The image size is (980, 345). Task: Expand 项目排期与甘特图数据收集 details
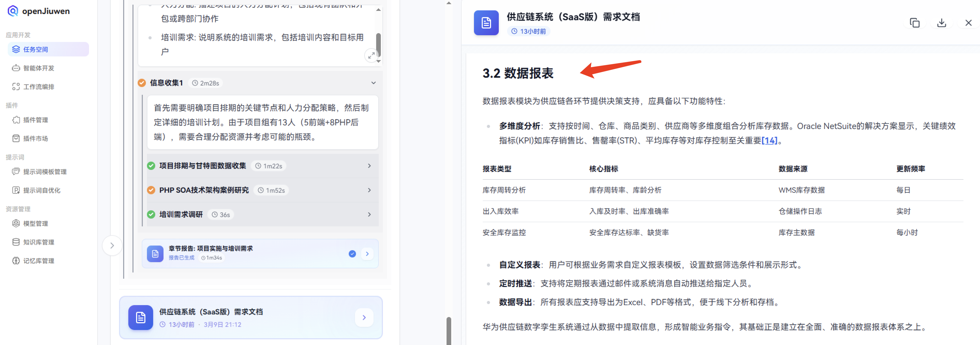coord(369,166)
